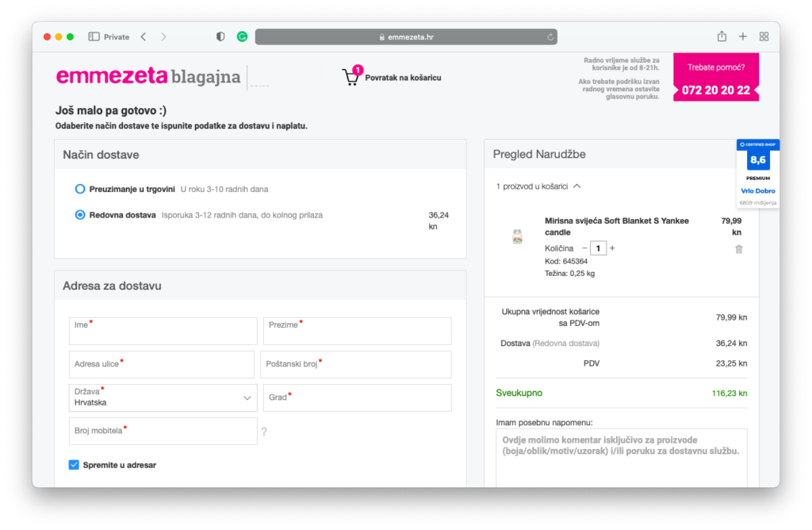Open Safari sidebar panel icon
The height and width of the screenshot is (530, 812).
(94, 36)
